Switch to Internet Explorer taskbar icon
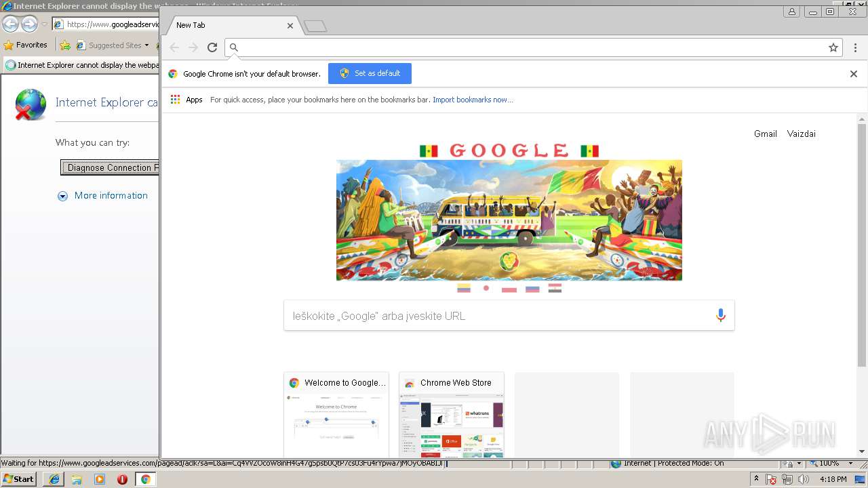The width and height of the screenshot is (868, 488). (x=54, y=479)
